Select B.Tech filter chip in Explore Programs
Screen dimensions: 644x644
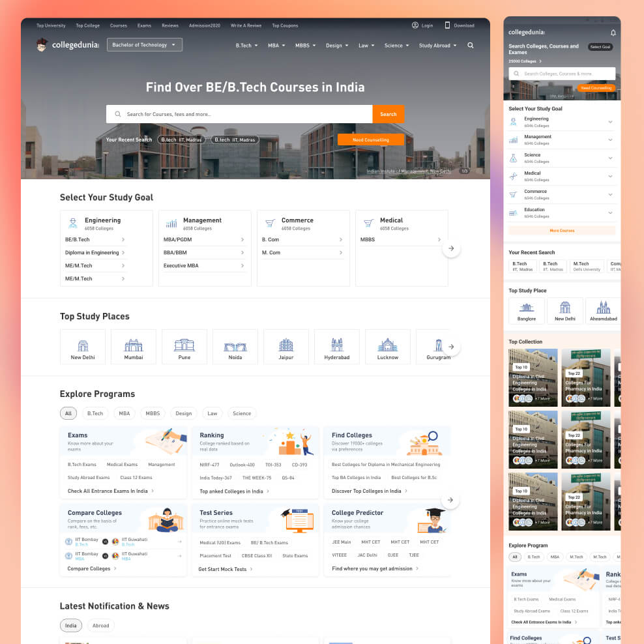[95, 413]
